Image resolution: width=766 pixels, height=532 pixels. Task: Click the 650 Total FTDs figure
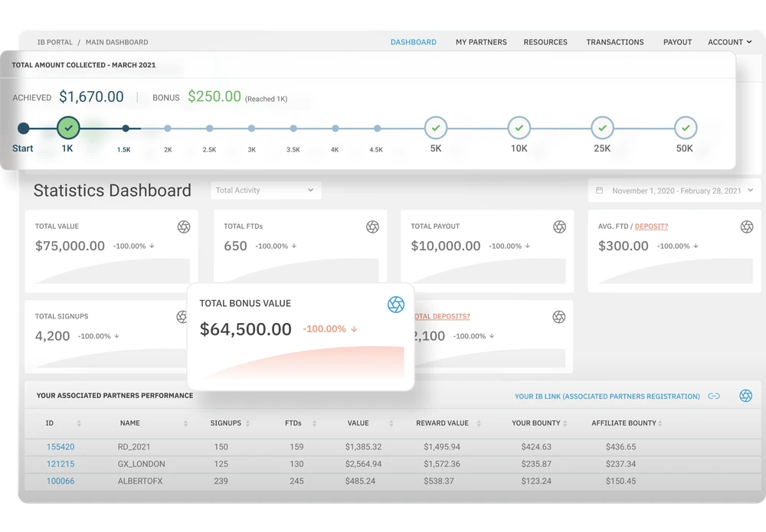tap(235, 246)
